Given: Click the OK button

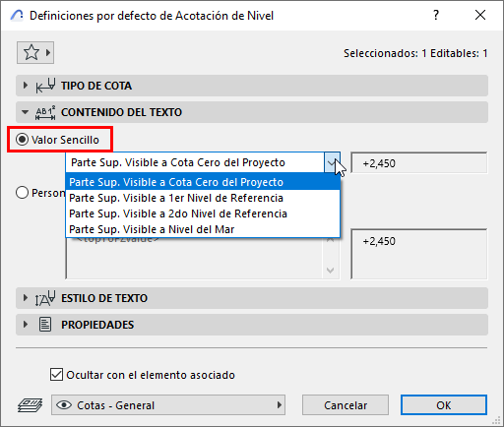Looking at the screenshot, I should point(444,405).
